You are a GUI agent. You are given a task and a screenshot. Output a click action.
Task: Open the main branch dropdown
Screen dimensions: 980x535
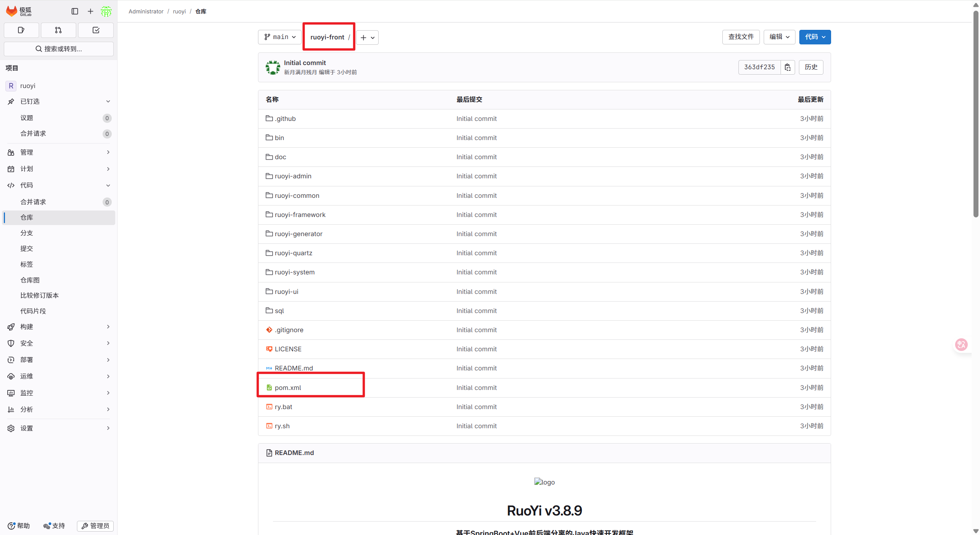click(x=280, y=37)
